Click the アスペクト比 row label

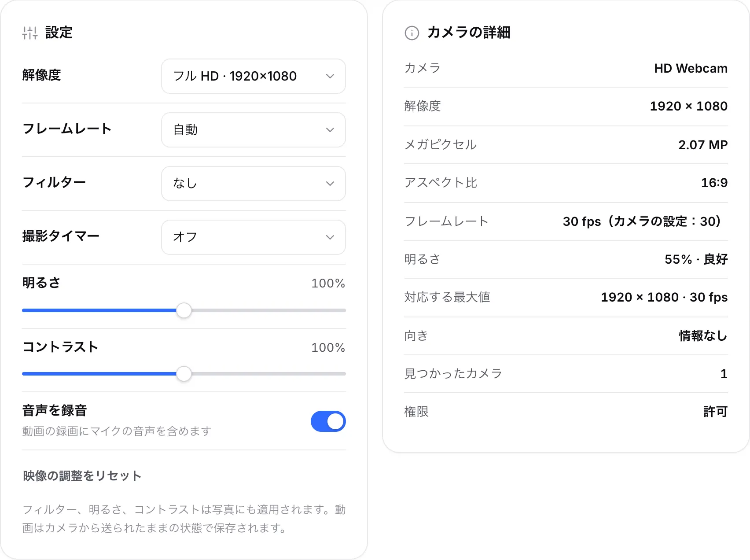[x=441, y=183]
